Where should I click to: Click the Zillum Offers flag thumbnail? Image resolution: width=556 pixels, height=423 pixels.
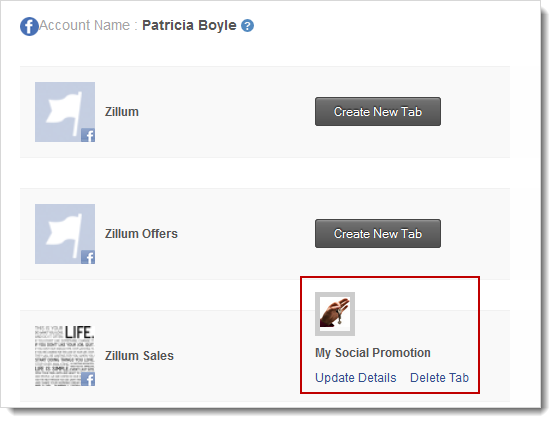click(x=65, y=234)
